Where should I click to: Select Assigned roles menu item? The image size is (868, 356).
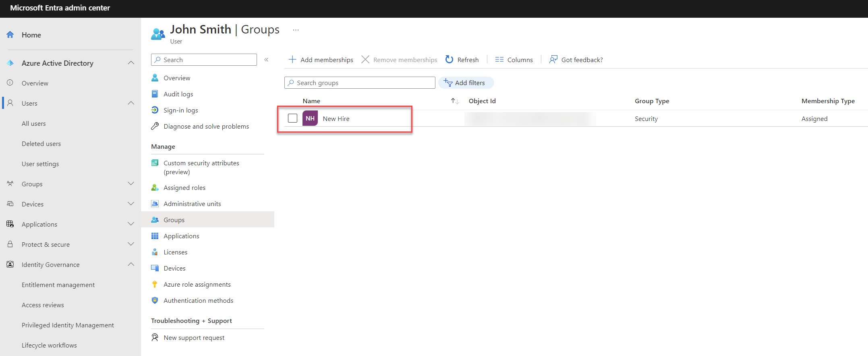[x=184, y=187]
